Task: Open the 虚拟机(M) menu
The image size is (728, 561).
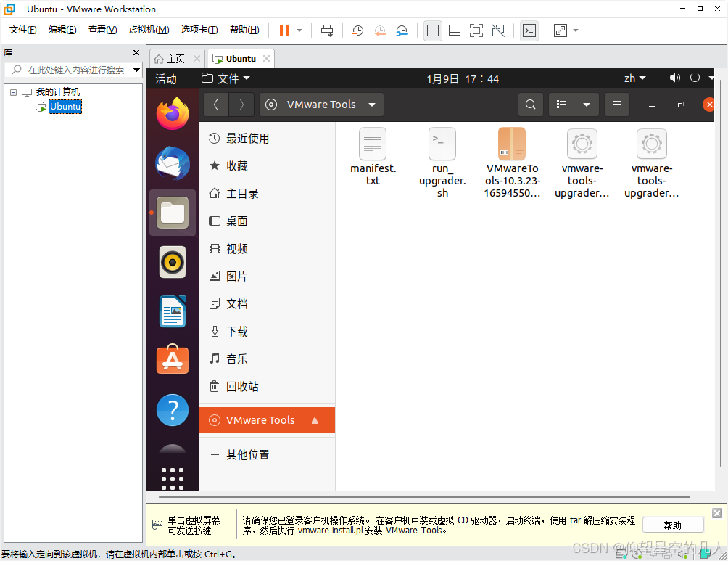Action: point(149,30)
